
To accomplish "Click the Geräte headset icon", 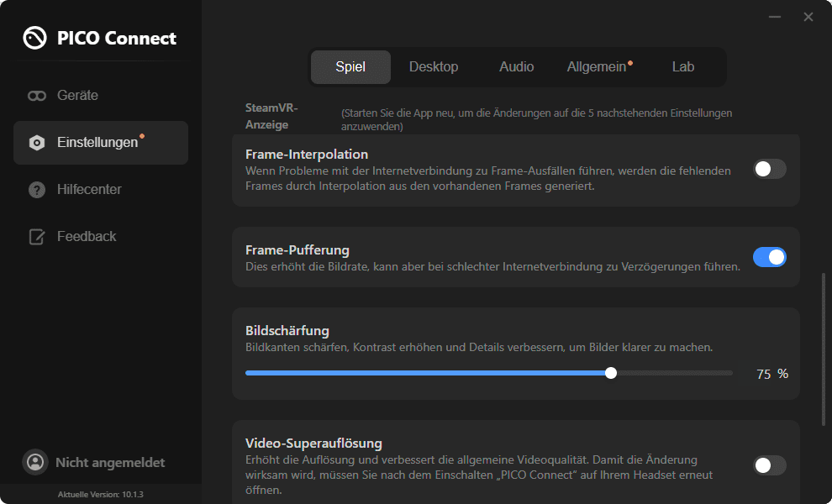I will coord(37,96).
